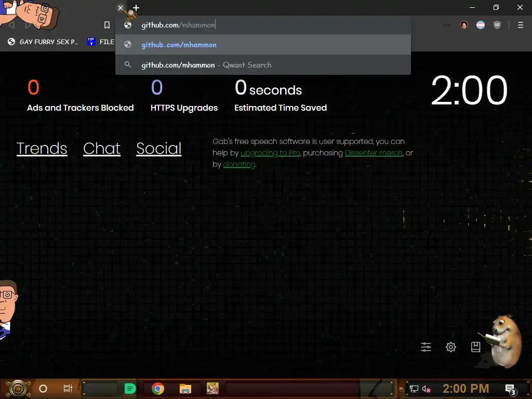Viewport: 532px width, 399px height.
Task: Open a new tab with plus button
Action: click(x=136, y=7)
